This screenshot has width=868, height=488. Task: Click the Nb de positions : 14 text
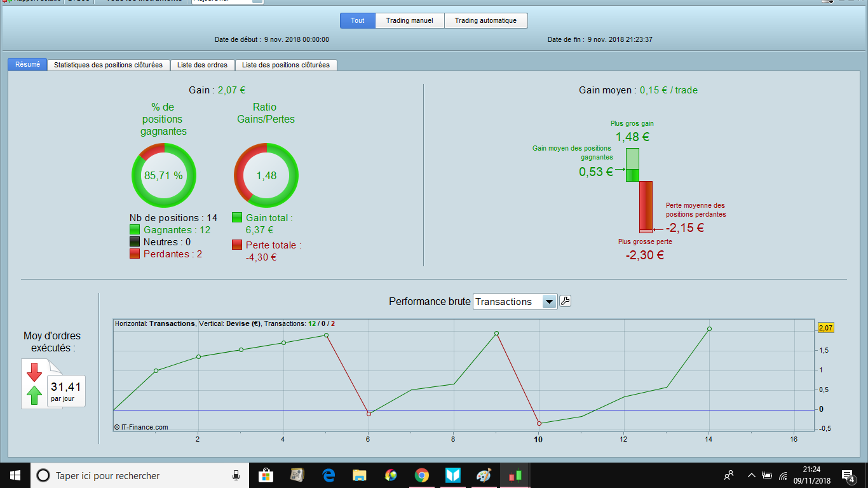click(173, 218)
